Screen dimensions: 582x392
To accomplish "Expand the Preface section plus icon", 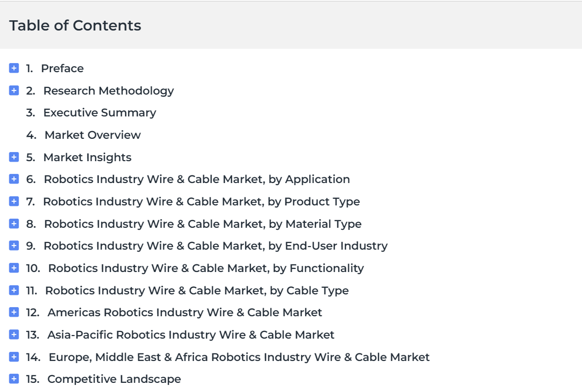I will click(14, 68).
